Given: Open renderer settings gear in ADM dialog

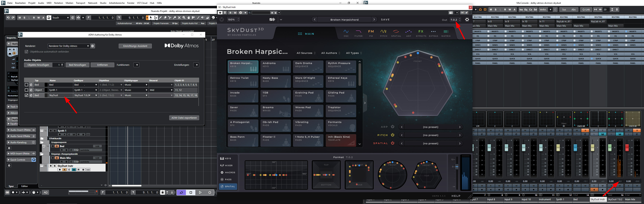Looking at the screenshot, I should pyautogui.click(x=93, y=46).
